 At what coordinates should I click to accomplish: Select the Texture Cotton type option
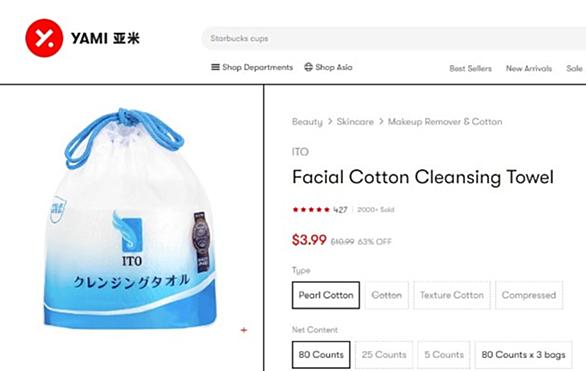click(x=452, y=295)
